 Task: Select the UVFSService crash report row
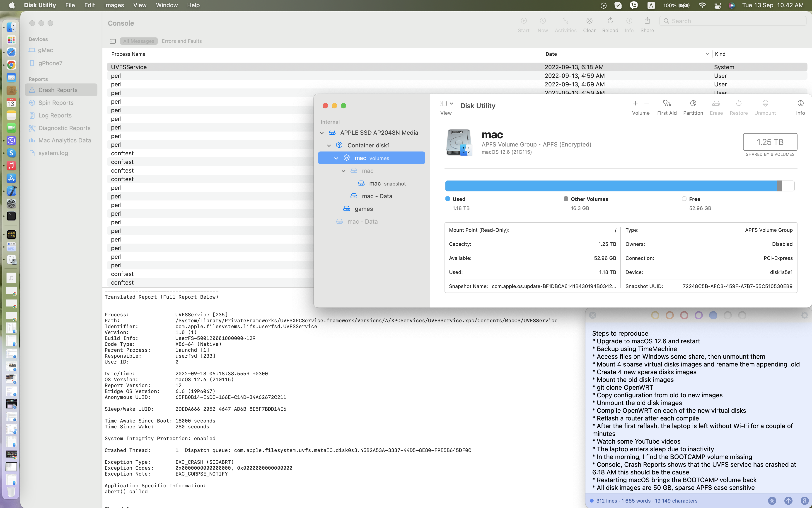(457, 67)
